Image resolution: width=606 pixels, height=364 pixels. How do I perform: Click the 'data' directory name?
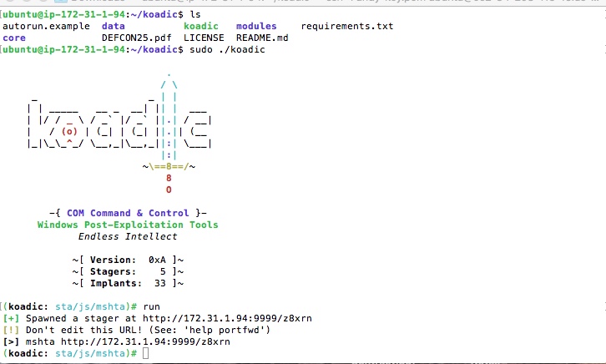[114, 26]
